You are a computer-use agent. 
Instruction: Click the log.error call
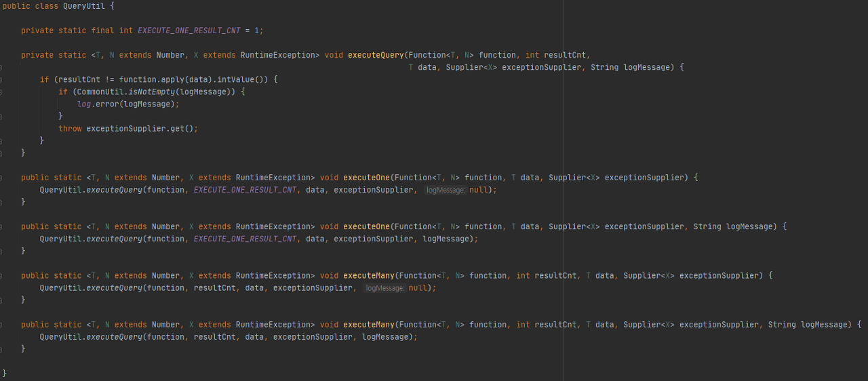(x=98, y=104)
